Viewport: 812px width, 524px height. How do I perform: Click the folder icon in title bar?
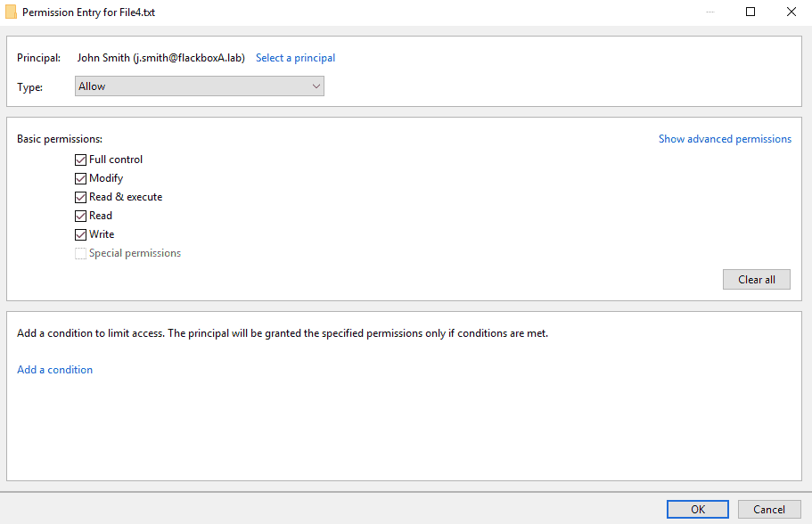click(11, 12)
